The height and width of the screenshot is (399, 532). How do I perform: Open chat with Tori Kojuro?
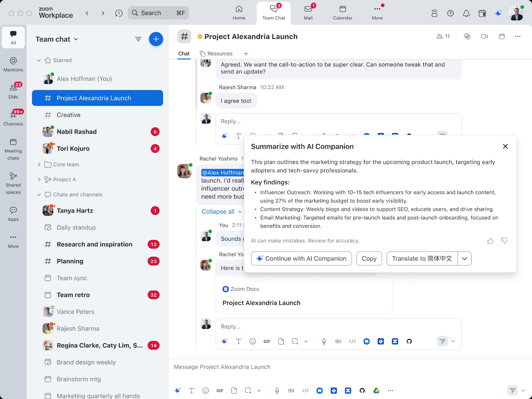(97, 149)
